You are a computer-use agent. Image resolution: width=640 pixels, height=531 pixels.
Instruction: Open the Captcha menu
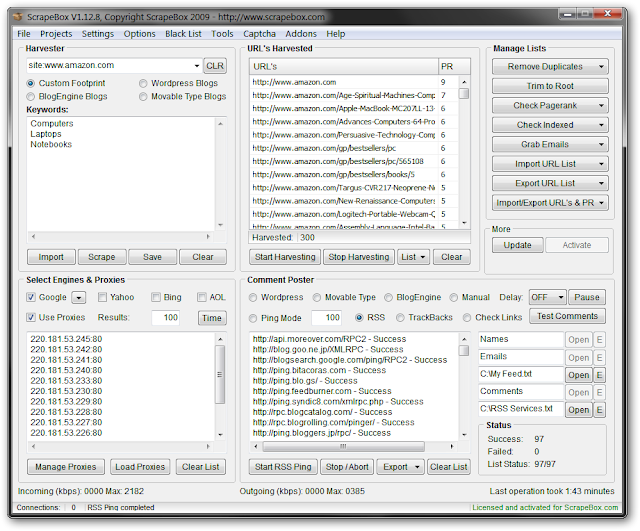259,34
